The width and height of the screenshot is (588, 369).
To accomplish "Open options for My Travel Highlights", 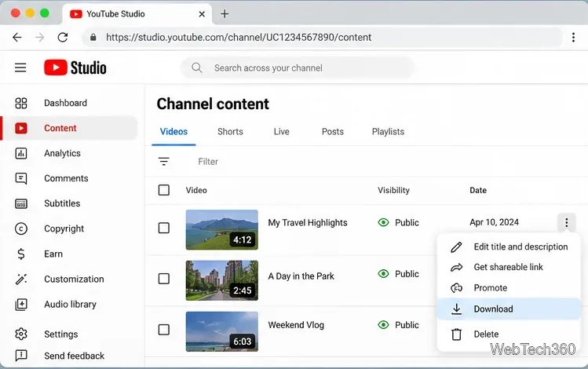I will point(566,222).
